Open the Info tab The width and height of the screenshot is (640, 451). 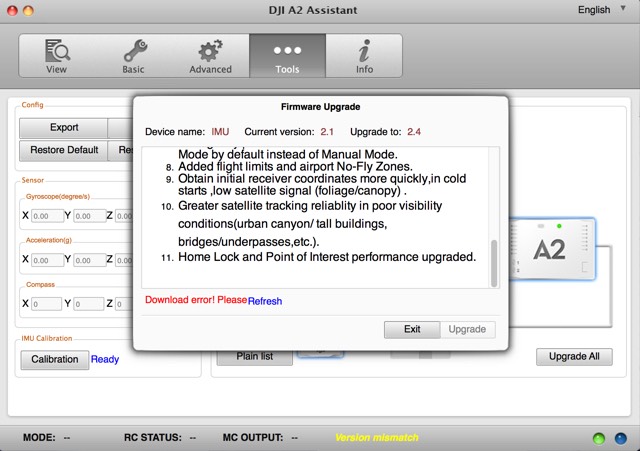click(364, 56)
